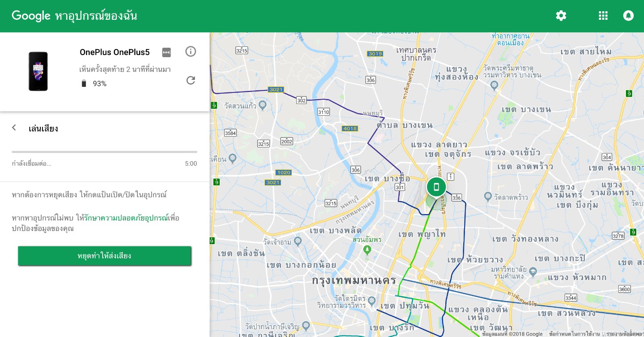
Task: Select the วัดสวนแก้ว temple marker
Action: pos(262,105)
